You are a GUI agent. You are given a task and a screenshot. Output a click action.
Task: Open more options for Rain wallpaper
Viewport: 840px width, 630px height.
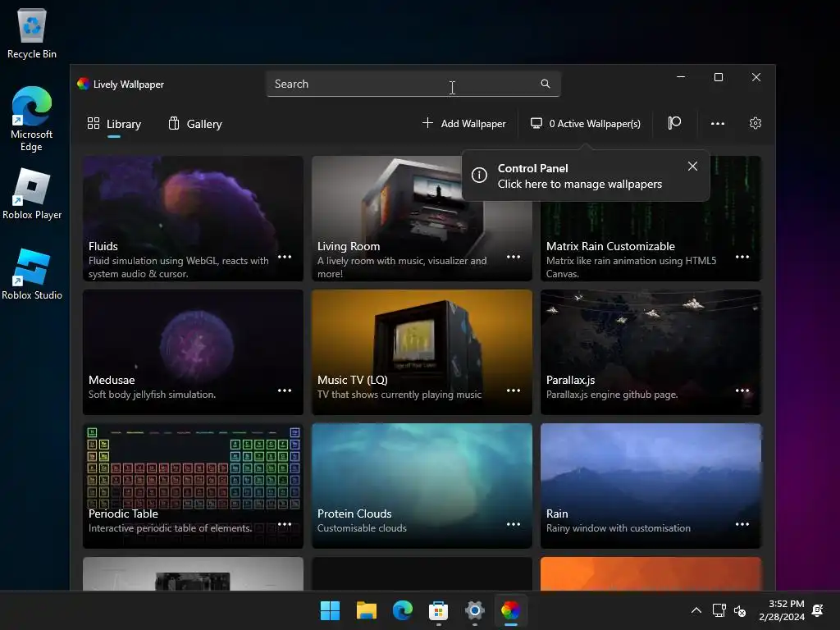click(742, 524)
